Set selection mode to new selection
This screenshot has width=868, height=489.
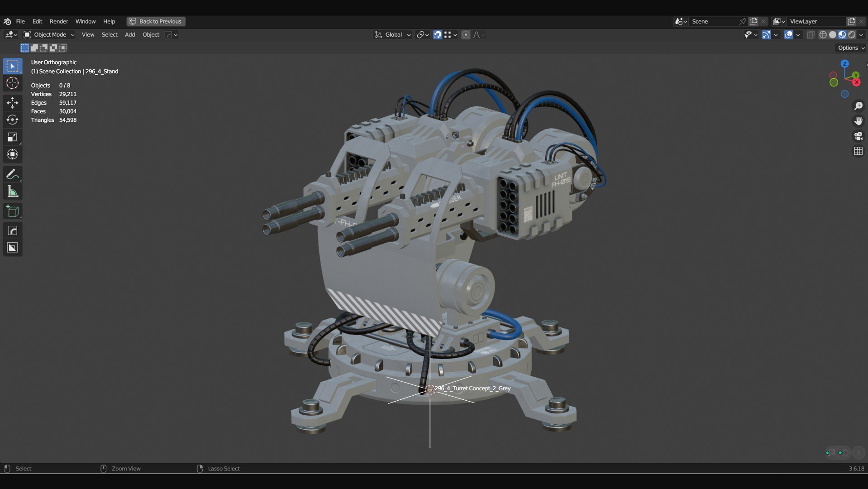24,48
